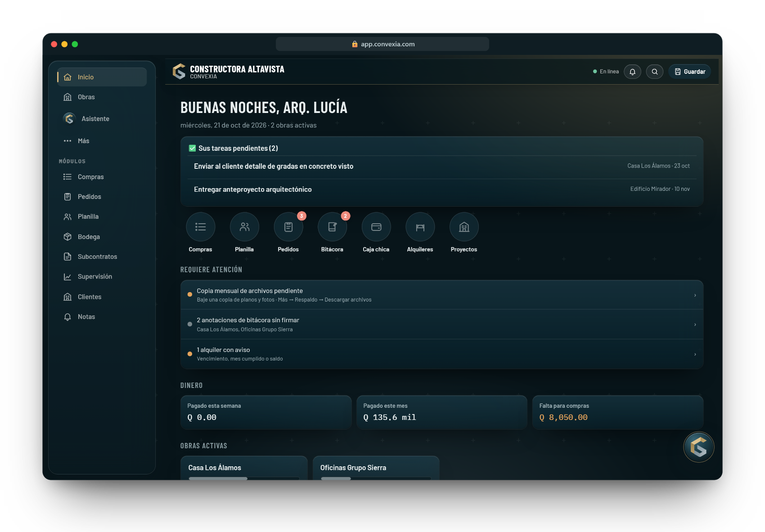Viewport: 765px width, 532px height.
Task: Expand 1 alquiler con aviso chevron
Action: coord(695,354)
